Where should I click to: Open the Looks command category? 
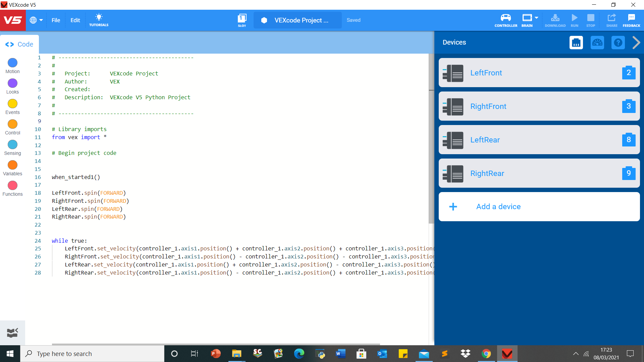coord(12,86)
